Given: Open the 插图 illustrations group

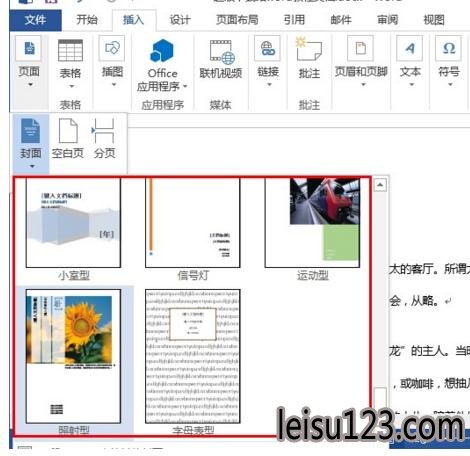Looking at the screenshot, I should coord(113,62).
